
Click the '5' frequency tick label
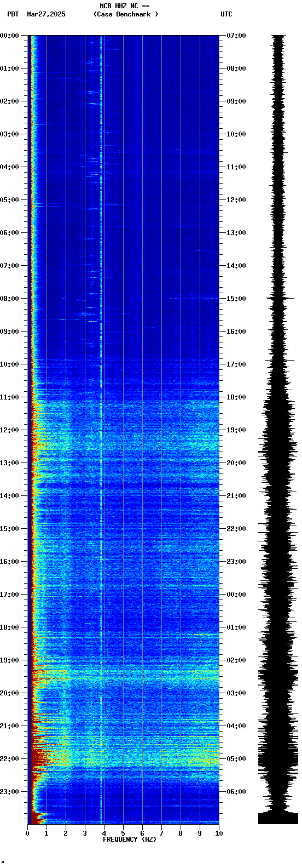[123, 833]
